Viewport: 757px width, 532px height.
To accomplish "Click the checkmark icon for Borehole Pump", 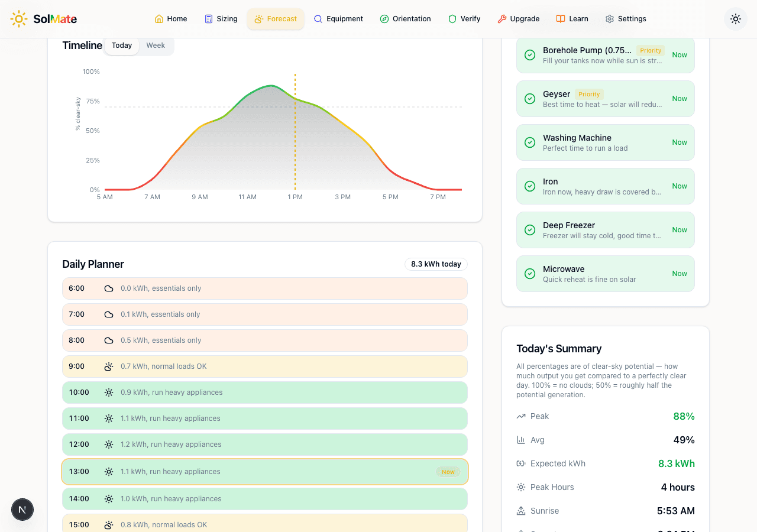I will (x=530, y=55).
